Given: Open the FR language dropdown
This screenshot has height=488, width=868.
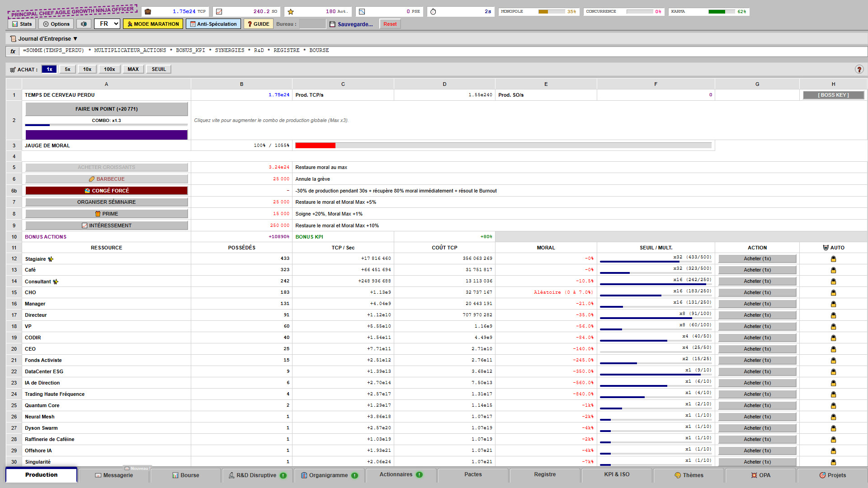Looking at the screenshot, I should 107,23.
